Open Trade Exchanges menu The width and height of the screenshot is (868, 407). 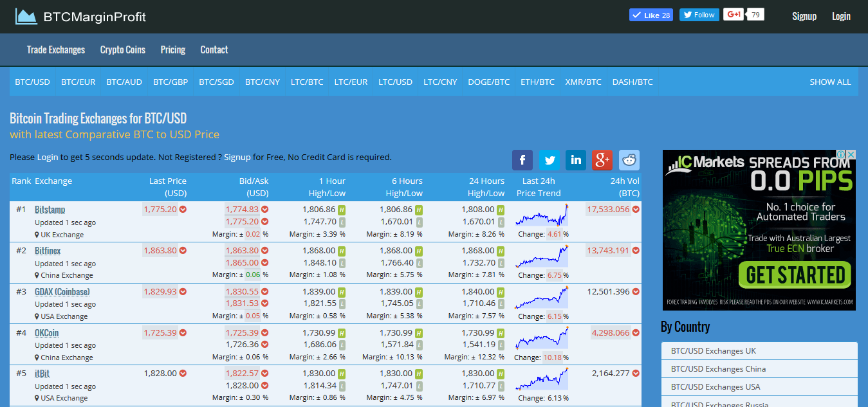[x=56, y=50]
